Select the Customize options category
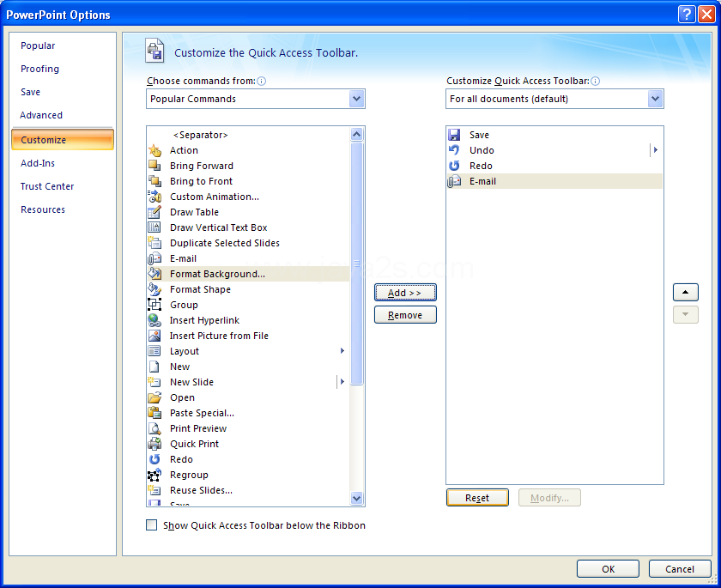The height and width of the screenshot is (588, 721). point(63,140)
